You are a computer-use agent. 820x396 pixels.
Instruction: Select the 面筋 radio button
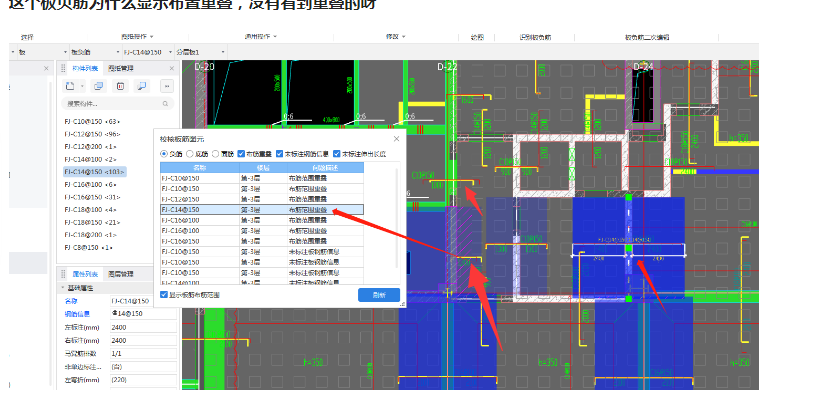(x=215, y=154)
